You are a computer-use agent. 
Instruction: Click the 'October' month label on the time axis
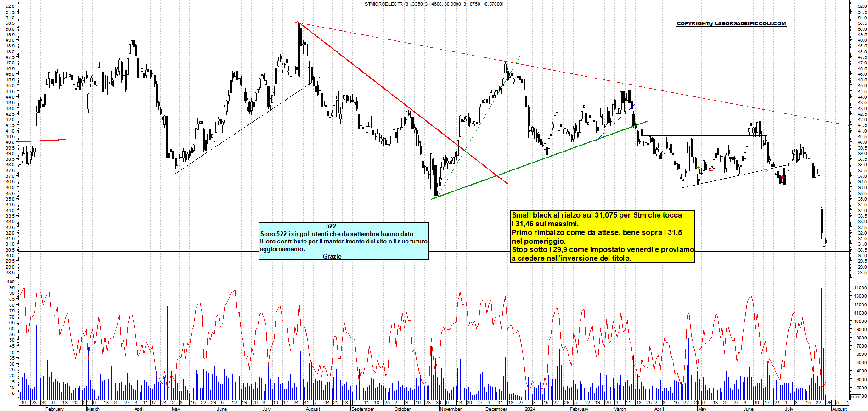pyautogui.click(x=403, y=409)
